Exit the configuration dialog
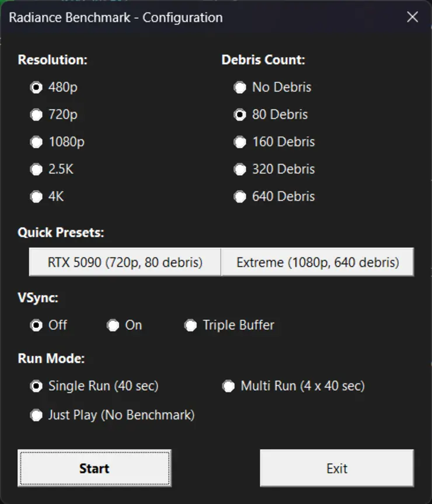432x504 pixels. [337, 468]
